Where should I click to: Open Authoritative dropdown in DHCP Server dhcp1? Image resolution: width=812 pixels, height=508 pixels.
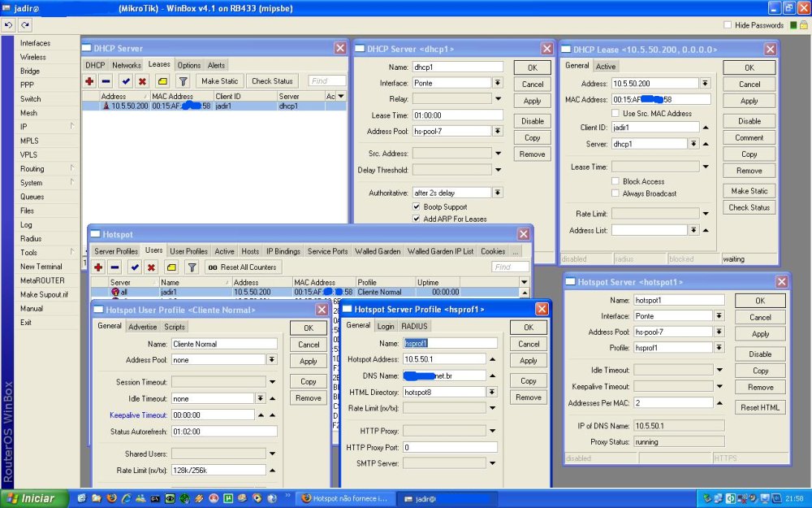[498, 193]
